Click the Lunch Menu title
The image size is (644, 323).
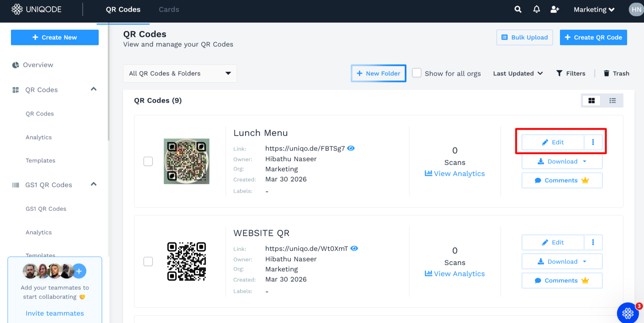[260, 133]
